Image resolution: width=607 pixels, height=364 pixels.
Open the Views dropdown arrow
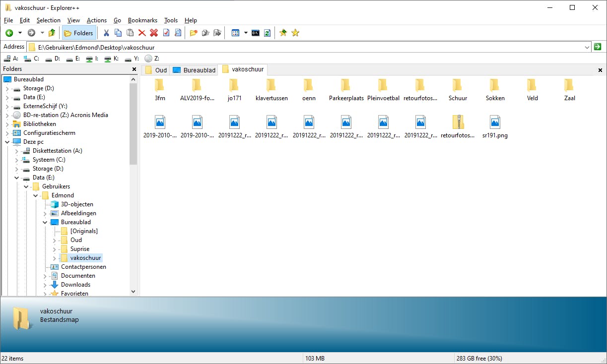point(246,33)
